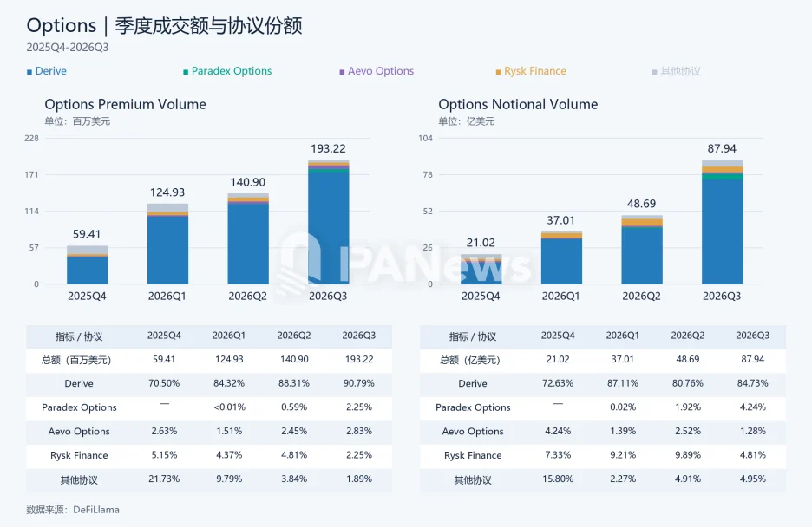812x528 pixels.
Task: Select the 2026Q3 bar in Notional Volume chart
Action: 722,222
